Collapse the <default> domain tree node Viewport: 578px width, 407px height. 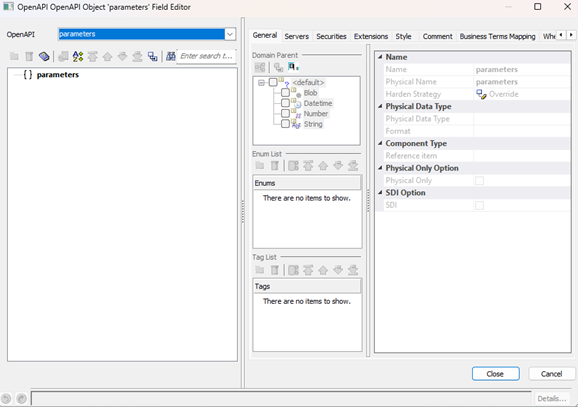[x=261, y=83]
